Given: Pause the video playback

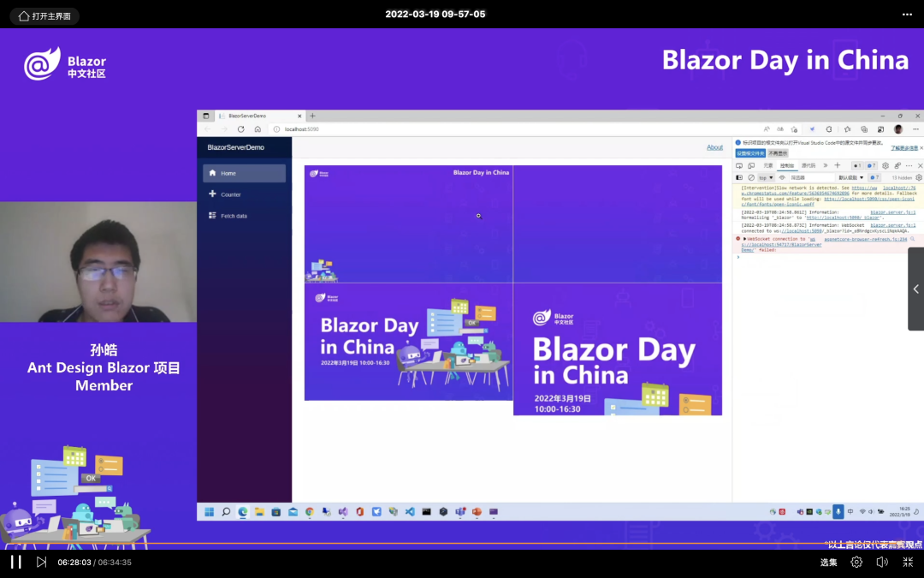Looking at the screenshot, I should 16,562.
